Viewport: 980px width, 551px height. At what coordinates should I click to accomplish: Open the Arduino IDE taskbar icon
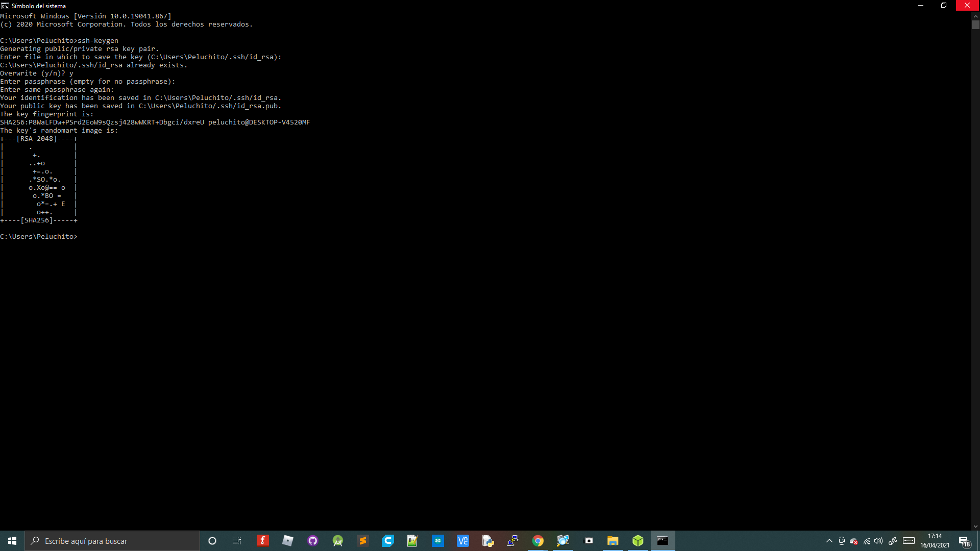(x=438, y=541)
